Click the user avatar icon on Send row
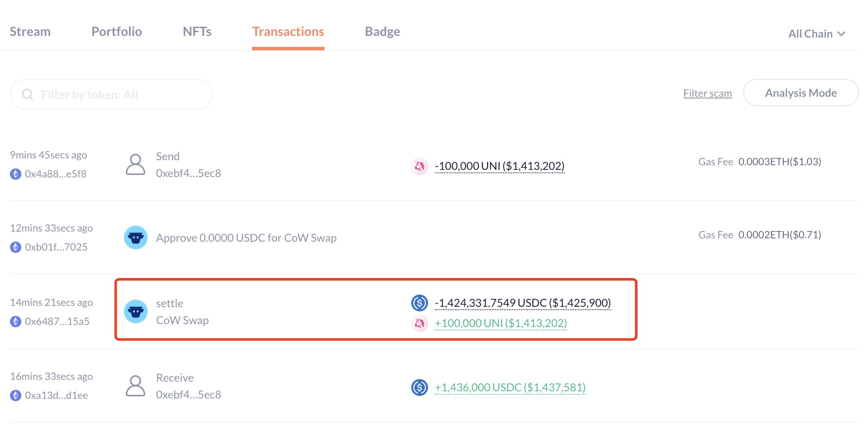 tap(135, 164)
